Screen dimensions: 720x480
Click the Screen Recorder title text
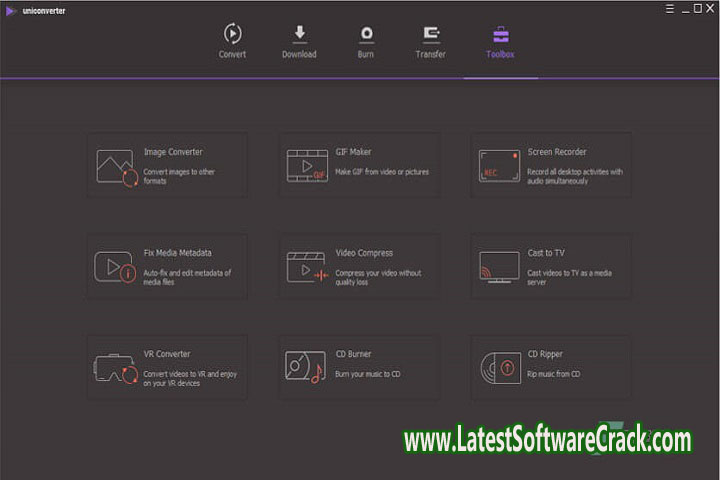pyautogui.click(x=557, y=153)
